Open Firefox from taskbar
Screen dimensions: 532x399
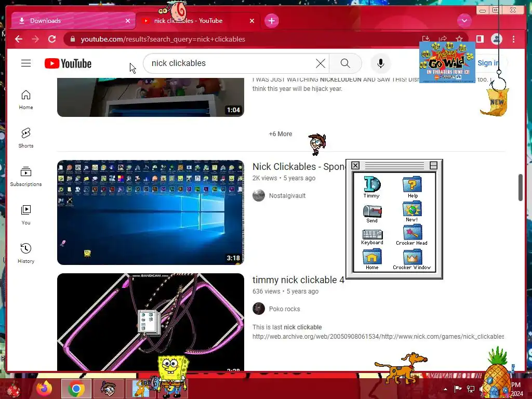click(x=45, y=389)
